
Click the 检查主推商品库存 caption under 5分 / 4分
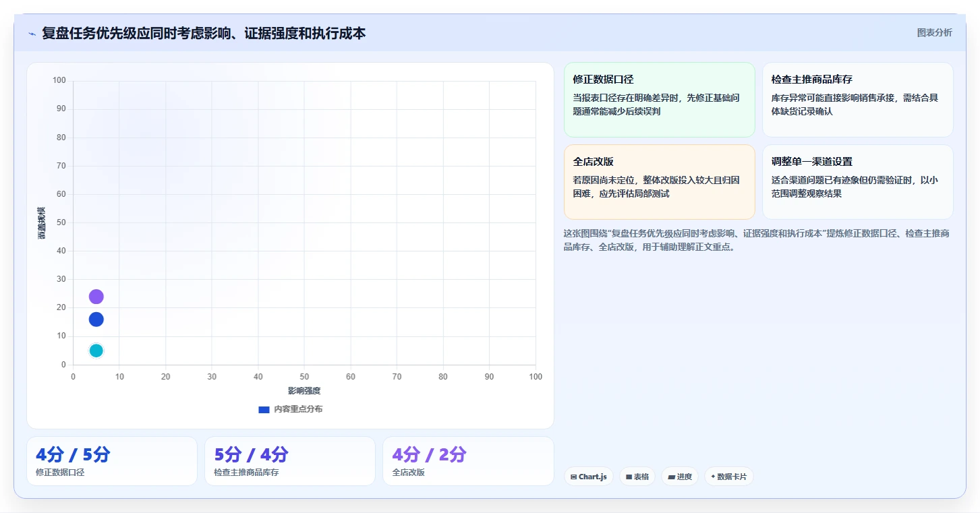pos(246,473)
